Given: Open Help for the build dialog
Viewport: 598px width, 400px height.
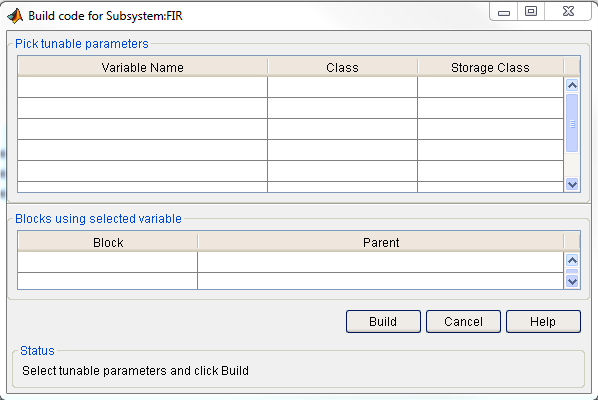Looking at the screenshot, I should click(x=543, y=321).
